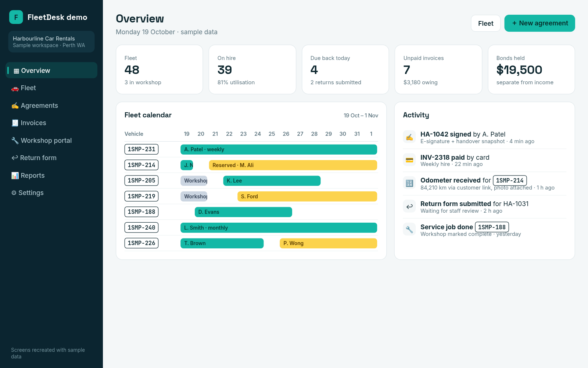Image resolution: width=588 pixels, height=368 pixels.
Task: Click the 1SMP-240 vehicle plate
Action: pyautogui.click(x=141, y=227)
